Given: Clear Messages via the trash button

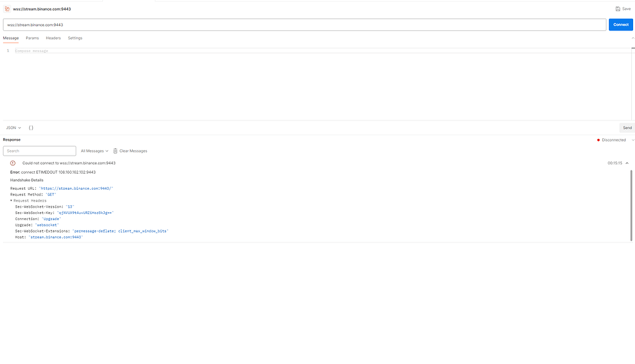Looking at the screenshot, I should pyautogui.click(x=130, y=151).
